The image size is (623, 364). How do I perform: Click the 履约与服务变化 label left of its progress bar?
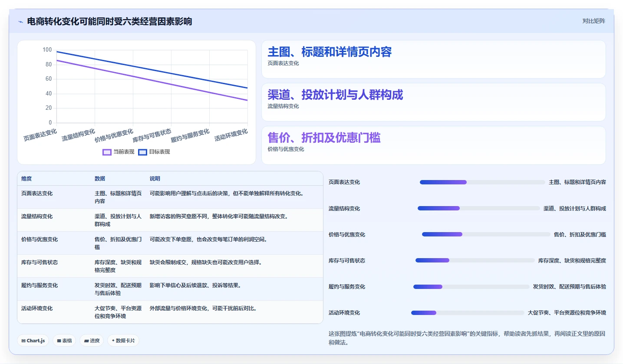[x=347, y=286]
